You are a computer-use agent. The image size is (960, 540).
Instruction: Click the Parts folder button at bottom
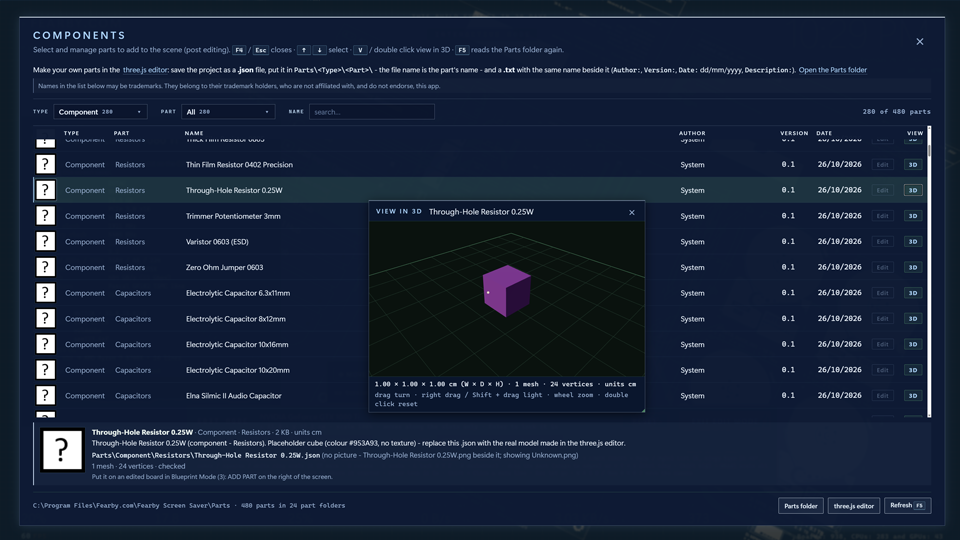point(801,506)
